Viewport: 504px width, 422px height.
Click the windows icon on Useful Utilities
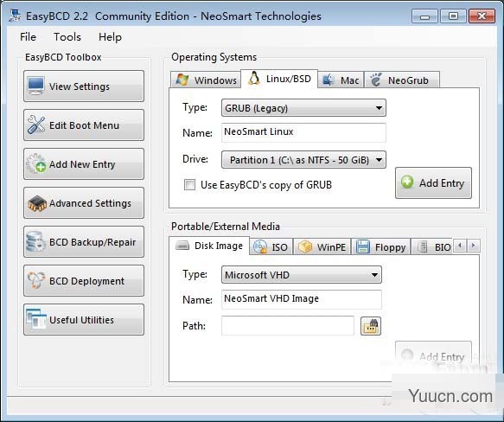click(36, 319)
